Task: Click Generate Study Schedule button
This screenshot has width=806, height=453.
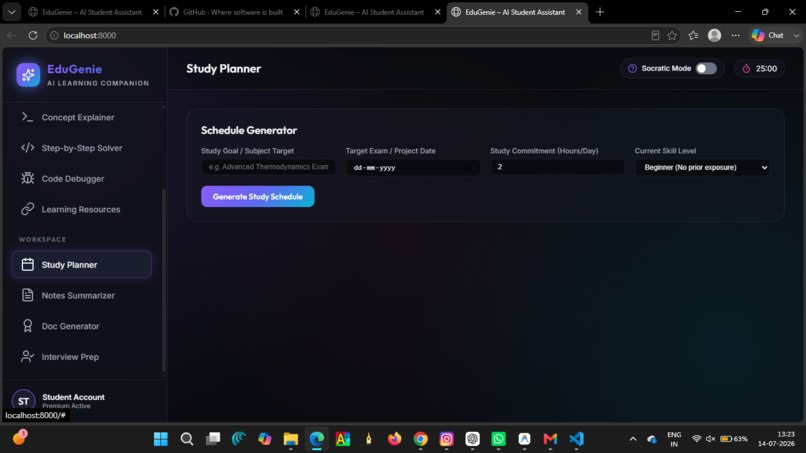Action: tap(258, 196)
